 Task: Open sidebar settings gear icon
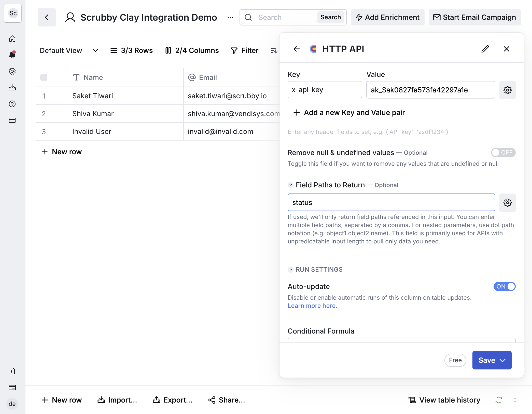pos(12,71)
